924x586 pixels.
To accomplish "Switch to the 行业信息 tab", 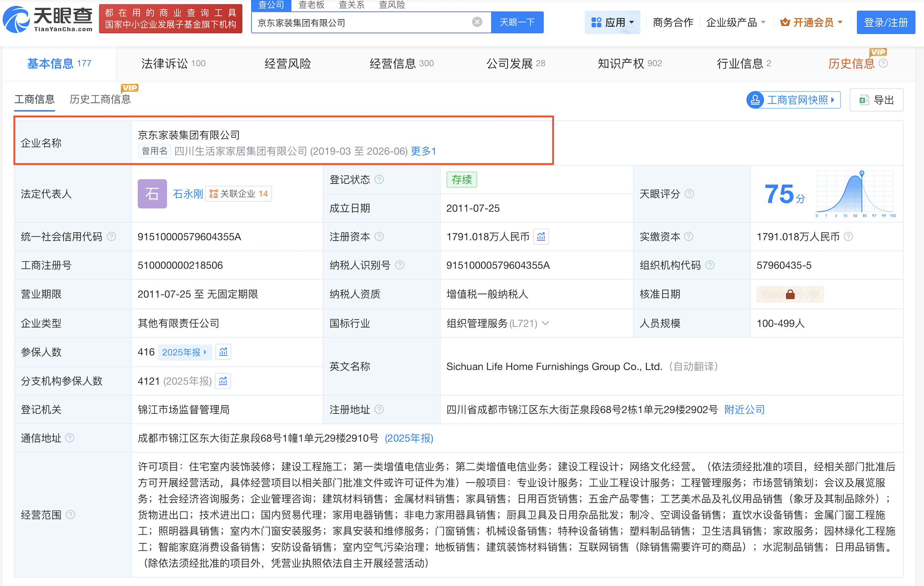I will 743,64.
